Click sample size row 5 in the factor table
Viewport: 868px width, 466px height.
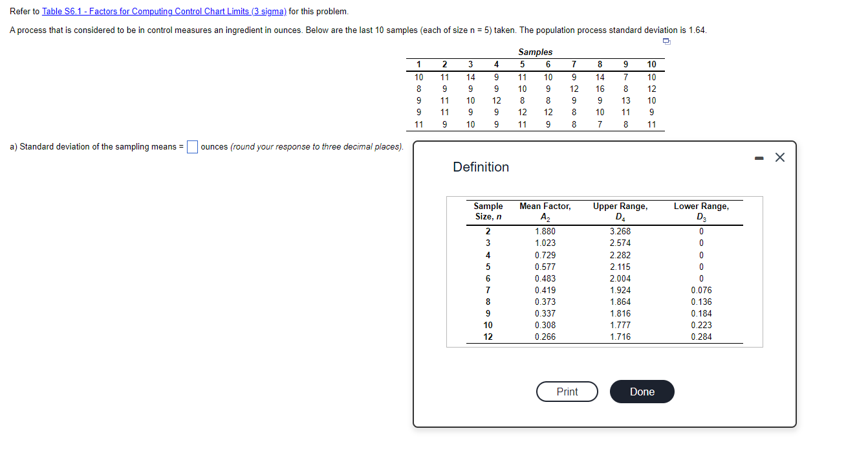click(x=488, y=267)
